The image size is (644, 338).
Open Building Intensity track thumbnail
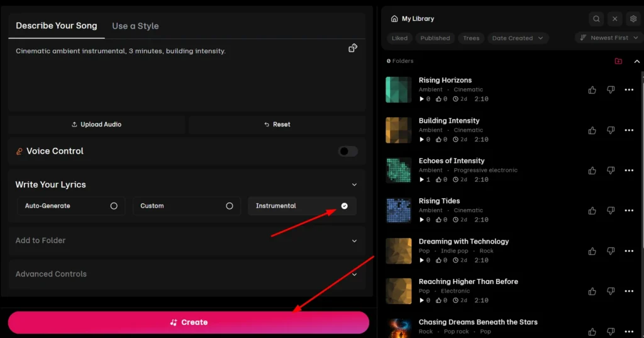point(398,130)
